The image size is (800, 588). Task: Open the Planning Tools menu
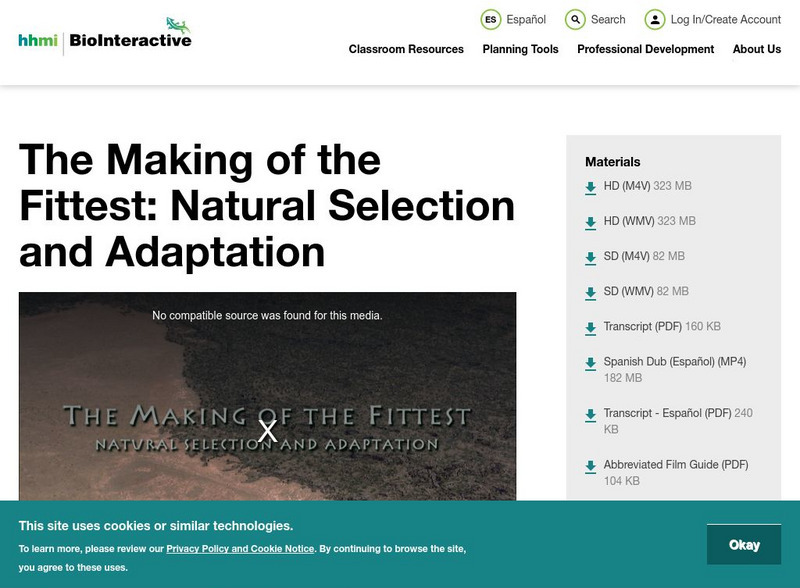pos(521,48)
